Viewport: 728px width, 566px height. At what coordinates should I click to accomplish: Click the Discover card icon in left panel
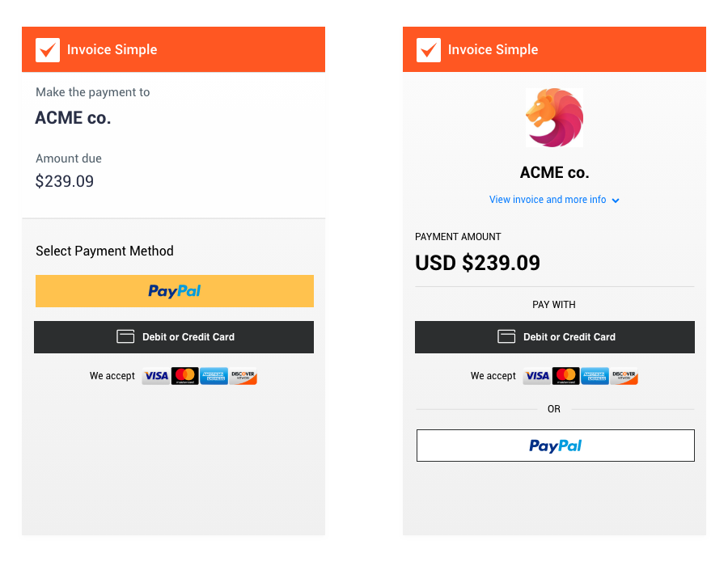tap(243, 376)
